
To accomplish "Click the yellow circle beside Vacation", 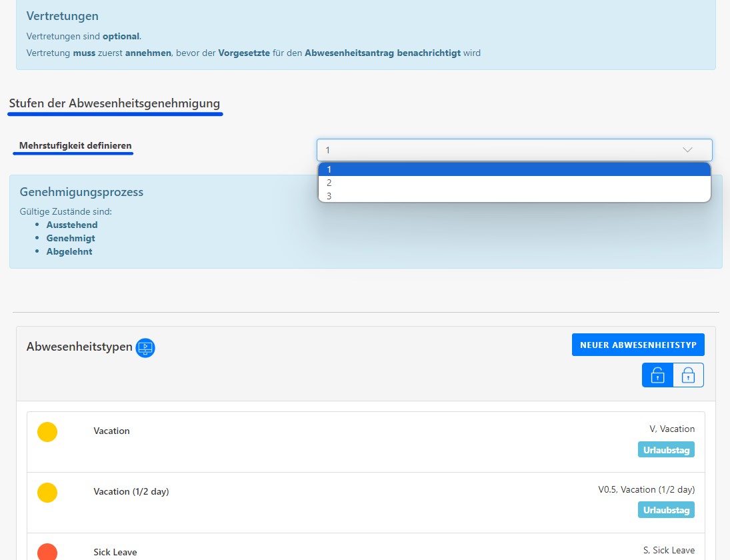I will pos(47,431).
